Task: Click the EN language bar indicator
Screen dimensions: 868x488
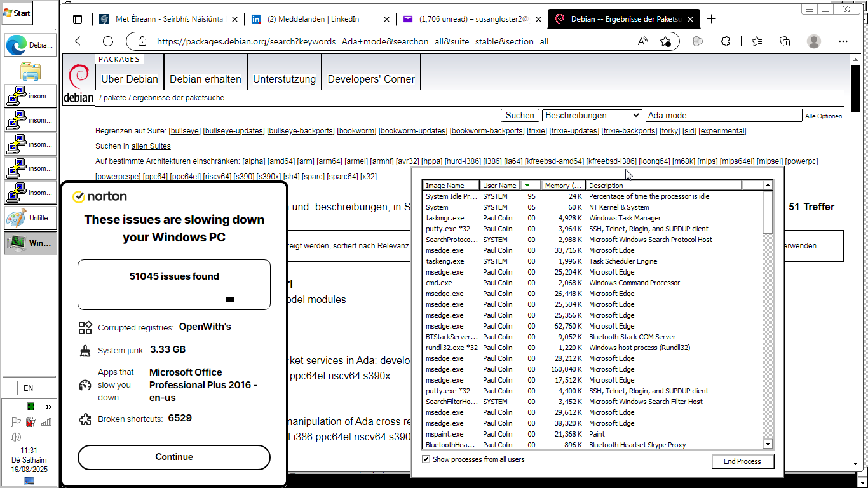Action: pyautogui.click(x=29, y=388)
